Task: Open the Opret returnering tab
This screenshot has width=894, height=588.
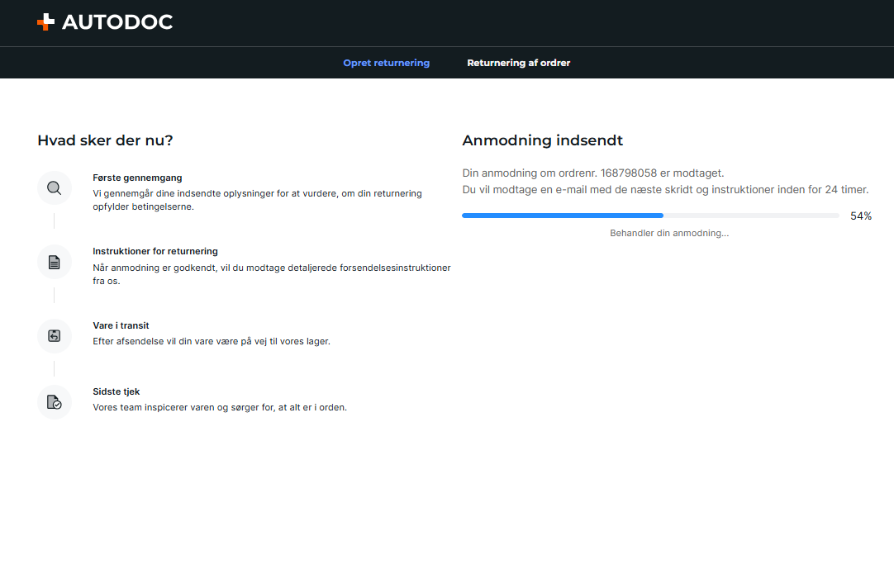Action: point(387,63)
